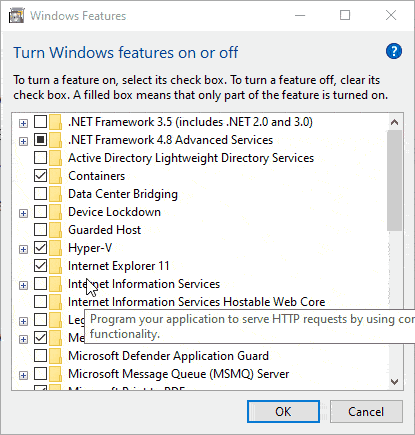Check Active Directory Lightweight Directory Services

point(40,158)
